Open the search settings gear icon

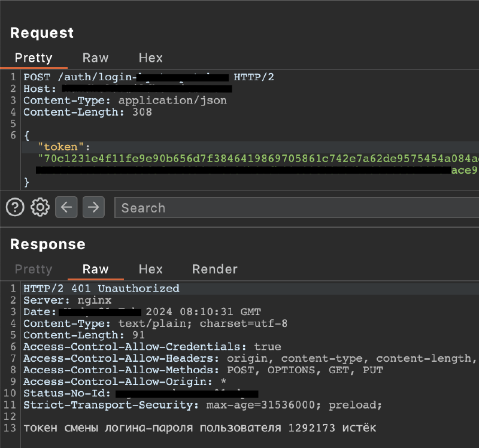pyautogui.click(x=40, y=207)
